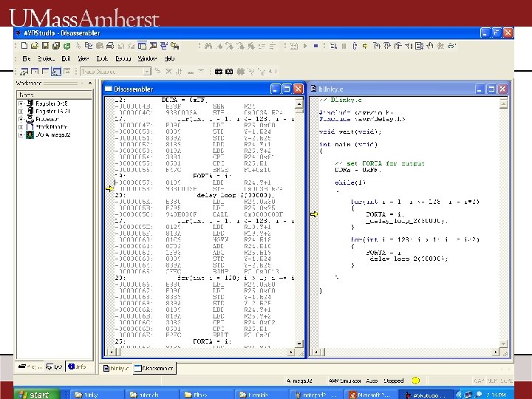Click the Open File folder icon
This screenshot has width=532, height=399.
[x=35, y=46]
